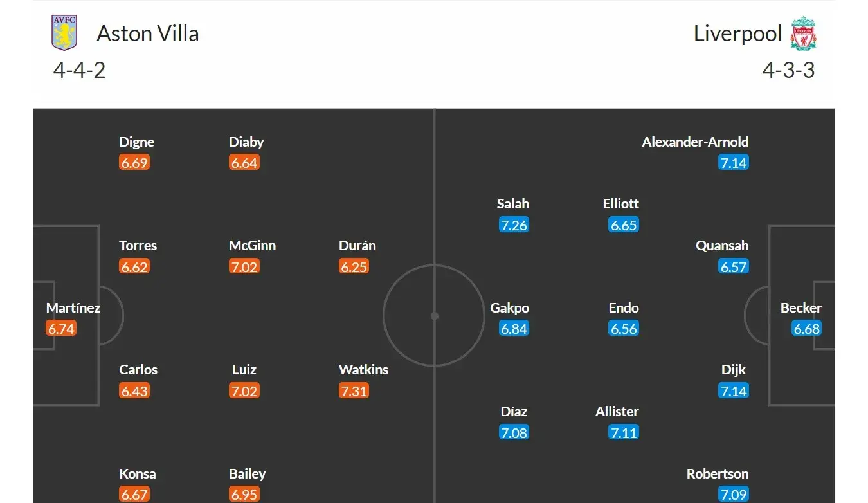Select Robertson's 7.09 rating badge
The height and width of the screenshot is (503, 868).
[734, 495]
